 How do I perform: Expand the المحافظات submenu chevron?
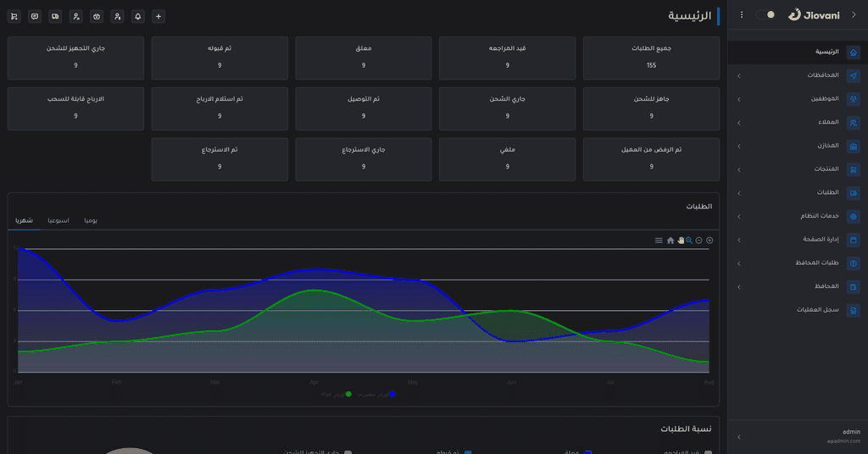[x=739, y=75]
